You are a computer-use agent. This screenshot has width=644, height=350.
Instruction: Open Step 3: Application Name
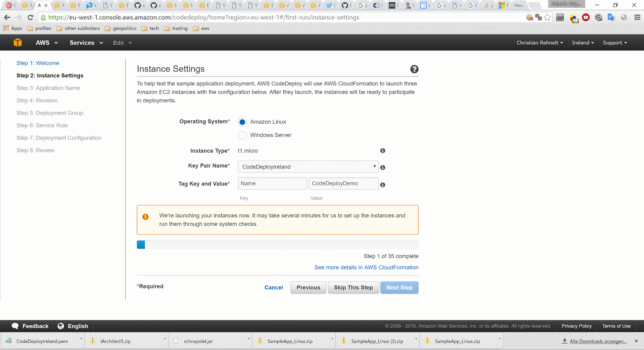[48, 88]
